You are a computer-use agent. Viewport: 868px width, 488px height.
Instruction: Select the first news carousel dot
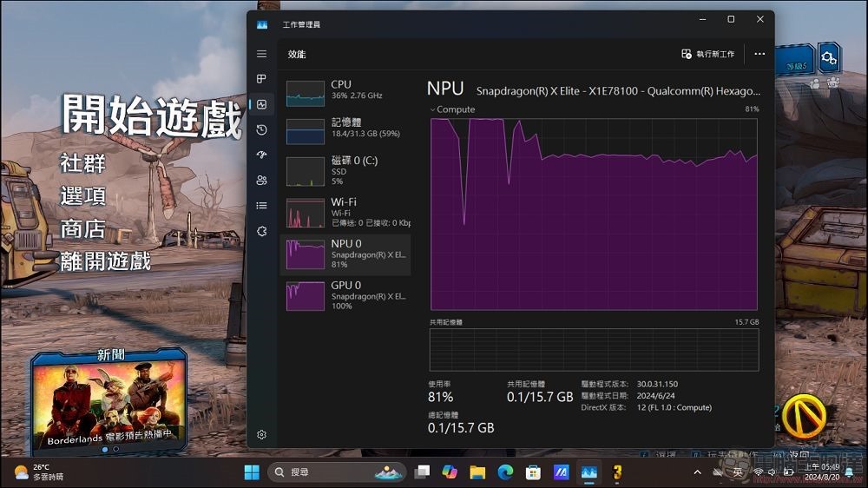(x=105, y=449)
